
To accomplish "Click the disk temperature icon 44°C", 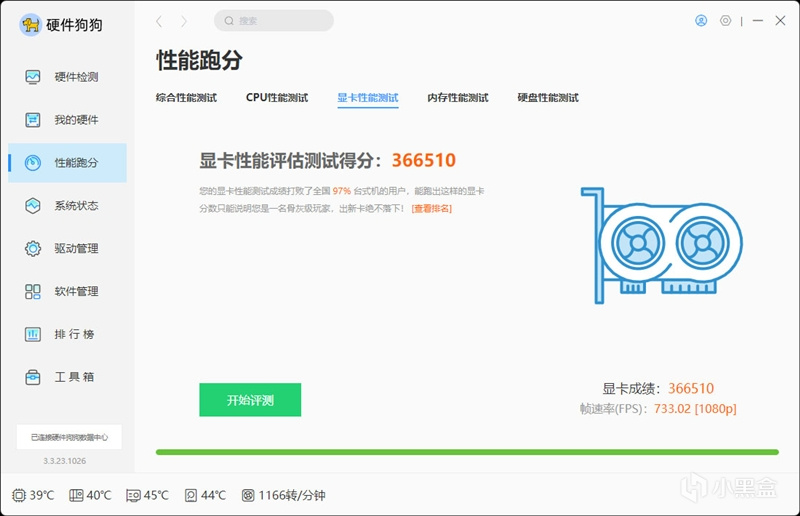I will (x=191, y=495).
